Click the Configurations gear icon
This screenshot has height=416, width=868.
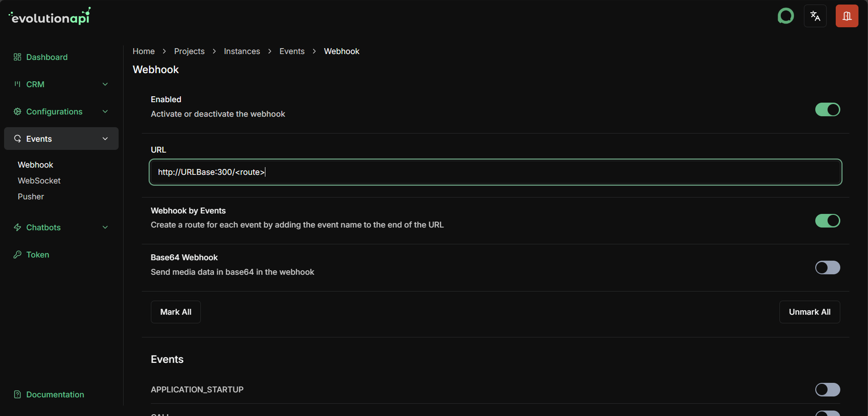(x=17, y=111)
